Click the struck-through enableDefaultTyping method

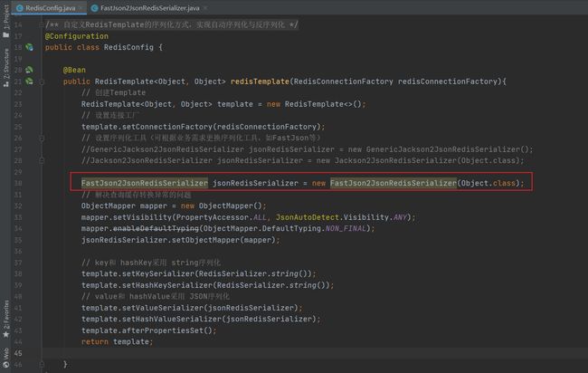156,228
